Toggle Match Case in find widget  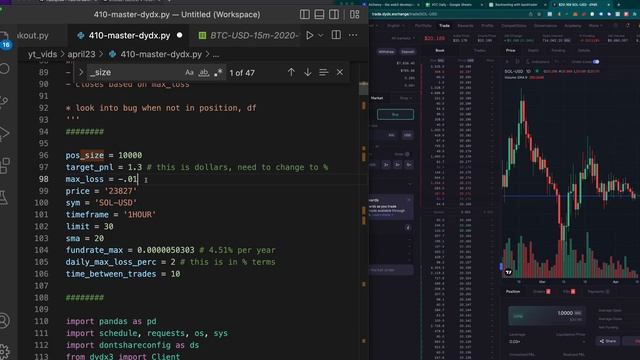click(x=189, y=73)
